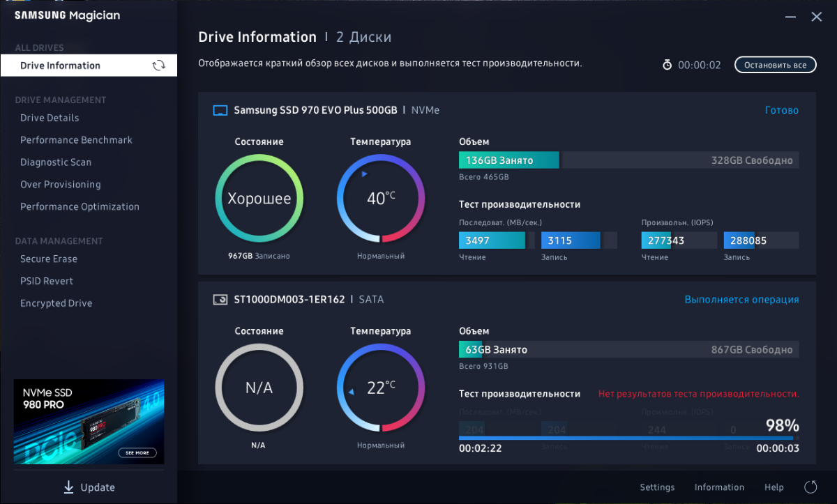
Task: Open the Drive Details section
Action: click(50, 118)
